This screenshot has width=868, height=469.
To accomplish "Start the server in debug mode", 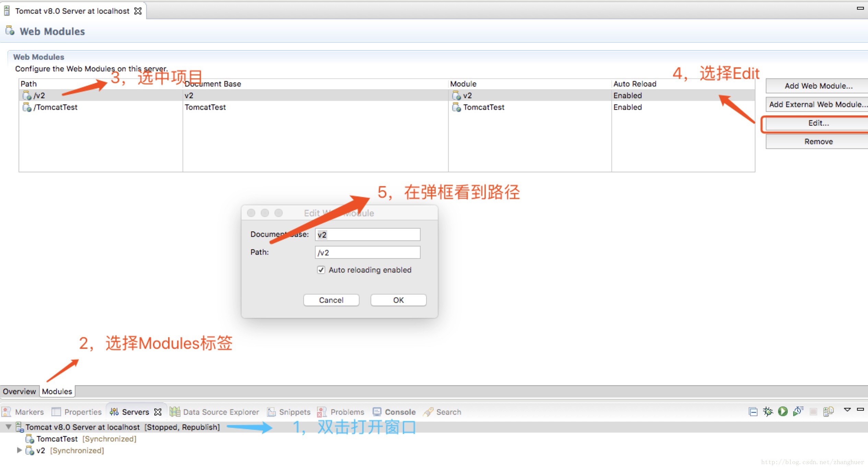I will [x=768, y=411].
